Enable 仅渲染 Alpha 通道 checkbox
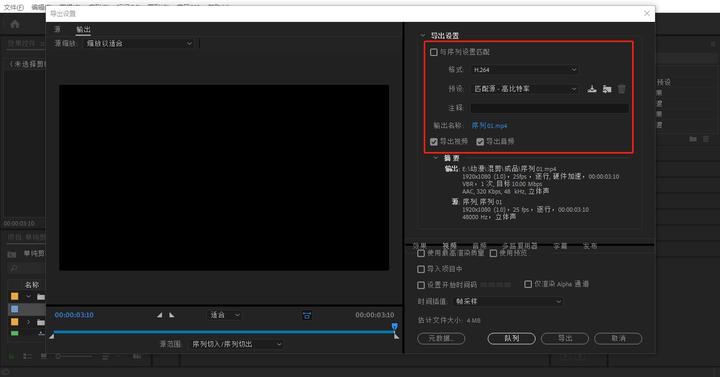Screen dimensions: 720x377 point(528,284)
